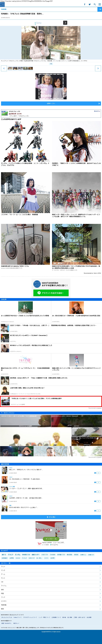
Task: Select the first photo thumbnail in gallery strip
Action: click(10, 68)
